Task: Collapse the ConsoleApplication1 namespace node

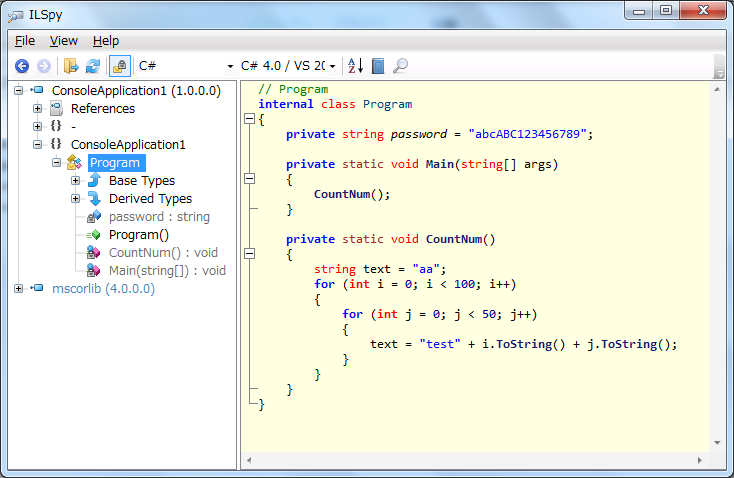Action: [x=37, y=145]
